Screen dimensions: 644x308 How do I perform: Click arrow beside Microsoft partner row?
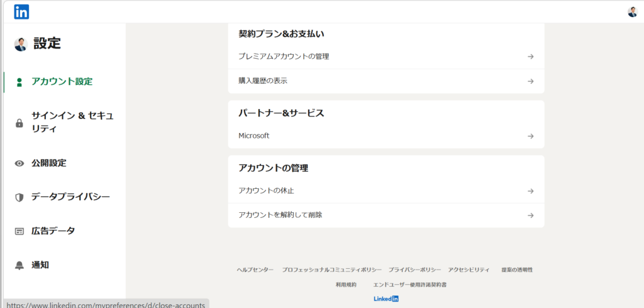[530, 136]
